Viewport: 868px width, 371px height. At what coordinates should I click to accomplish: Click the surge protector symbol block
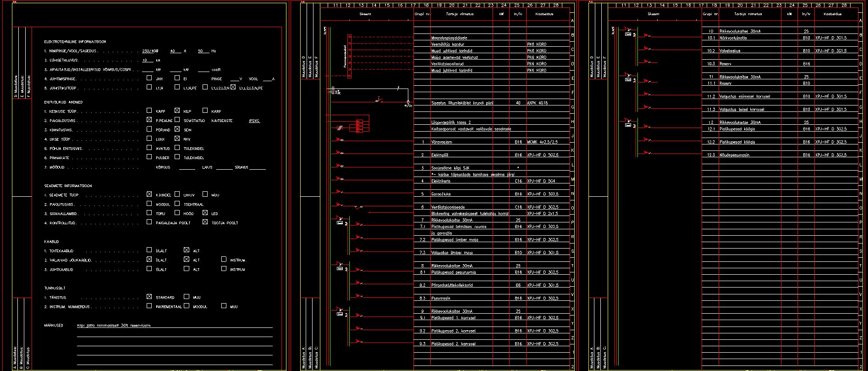(x=359, y=126)
